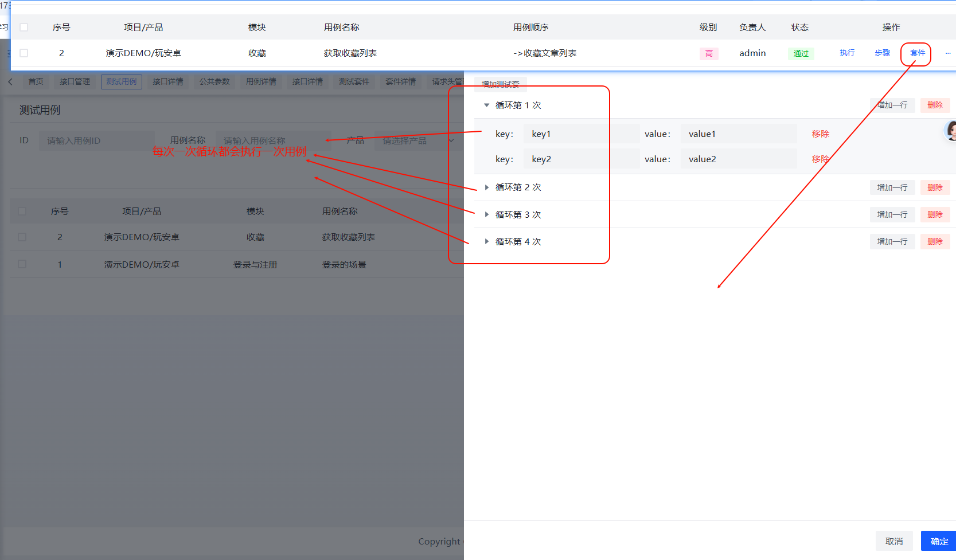Switch to the 接口管理 tab

click(75, 82)
